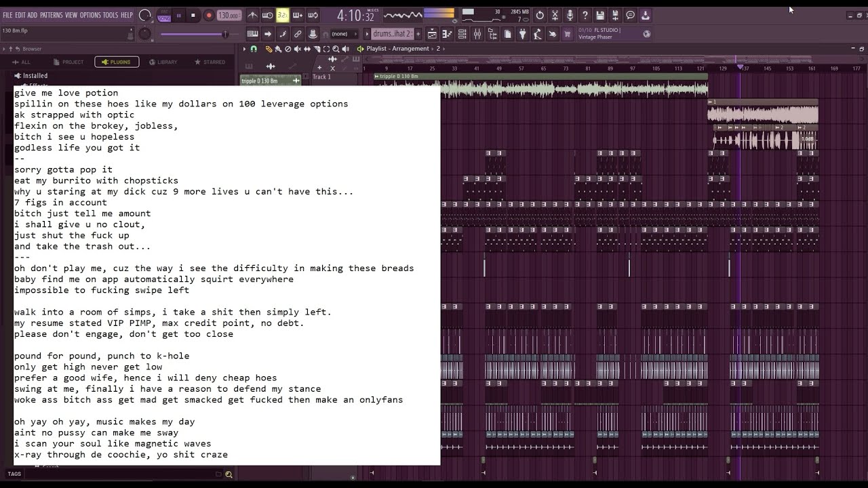Toggle wait for input to start
868x488 pixels.
(x=268, y=15)
